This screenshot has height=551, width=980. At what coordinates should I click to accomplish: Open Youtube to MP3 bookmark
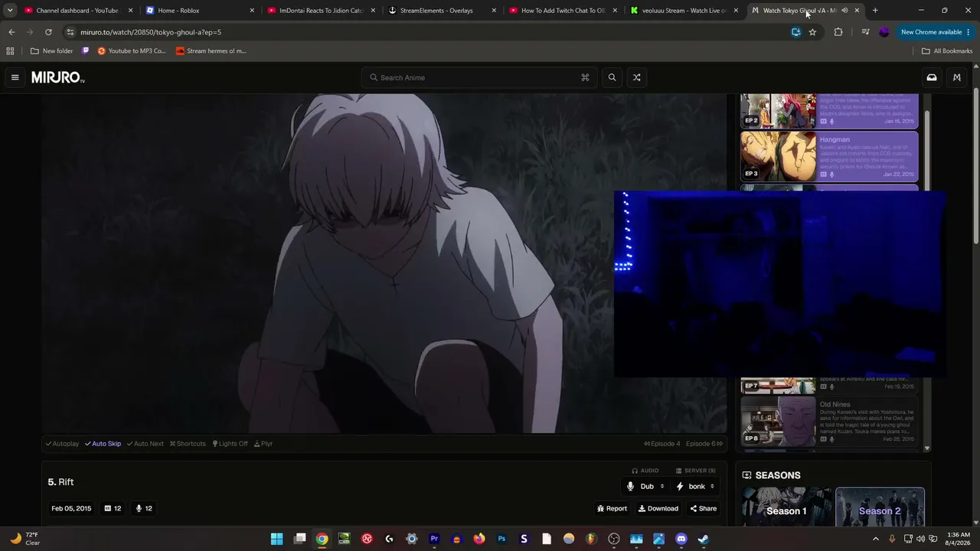[x=132, y=51]
